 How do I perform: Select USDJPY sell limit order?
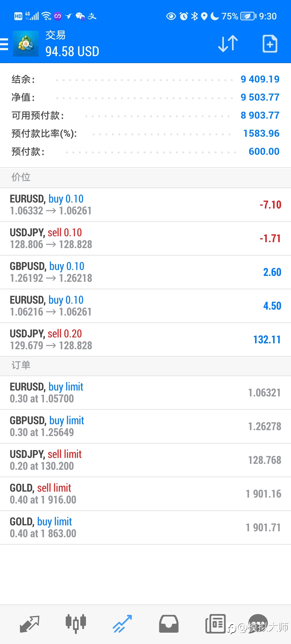tap(145, 460)
